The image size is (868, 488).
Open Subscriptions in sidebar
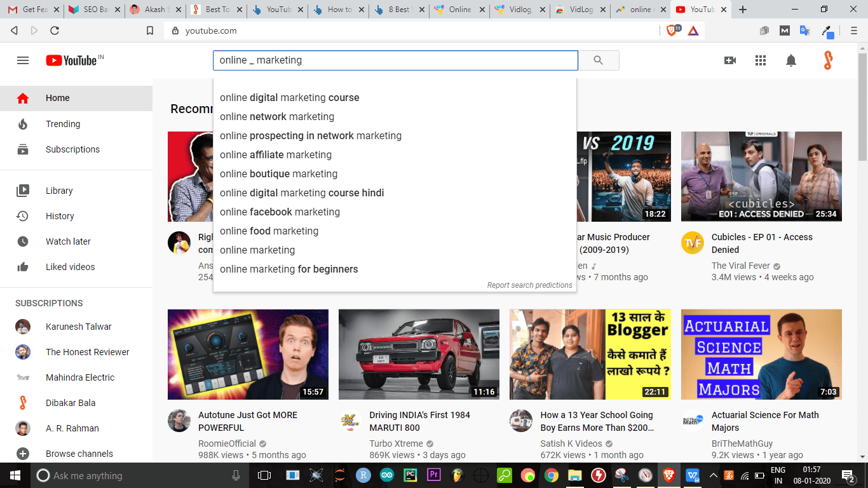pos(76,149)
